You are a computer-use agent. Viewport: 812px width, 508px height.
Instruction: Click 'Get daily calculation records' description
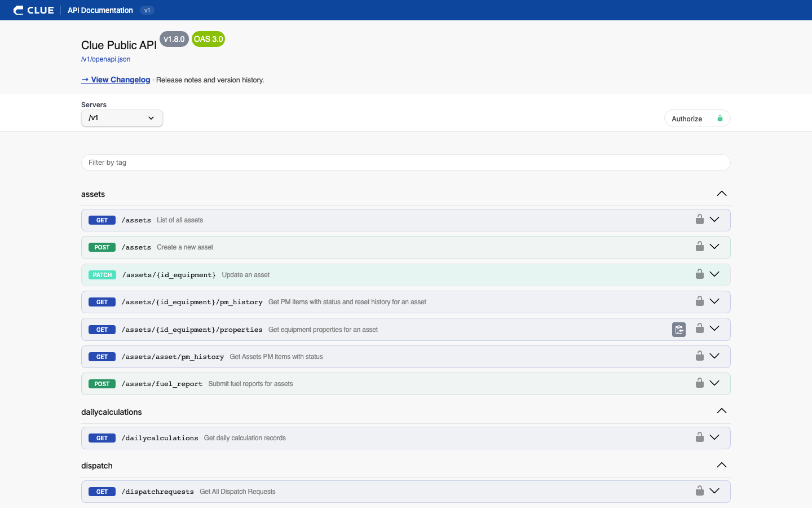(x=245, y=438)
